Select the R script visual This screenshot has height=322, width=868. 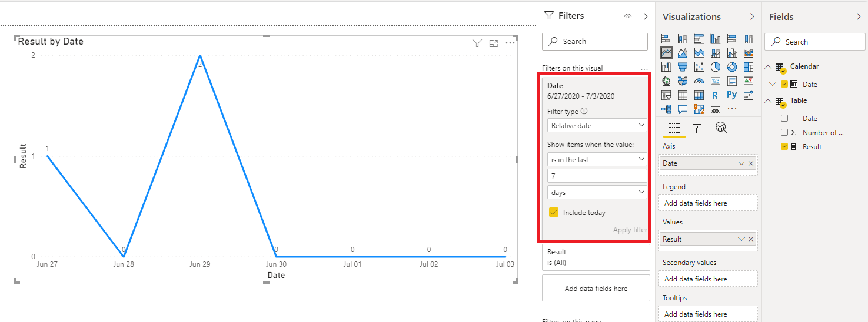point(715,95)
